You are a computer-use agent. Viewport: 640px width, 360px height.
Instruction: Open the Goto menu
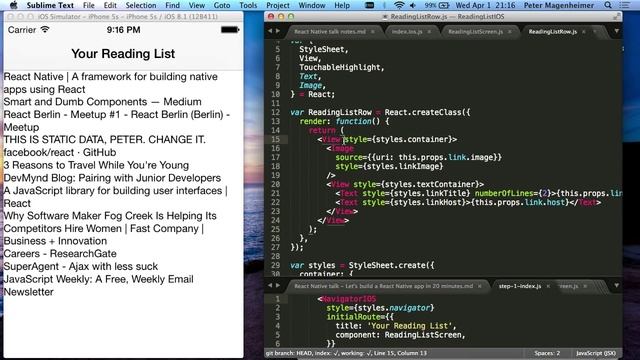click(x=222, y=5)
